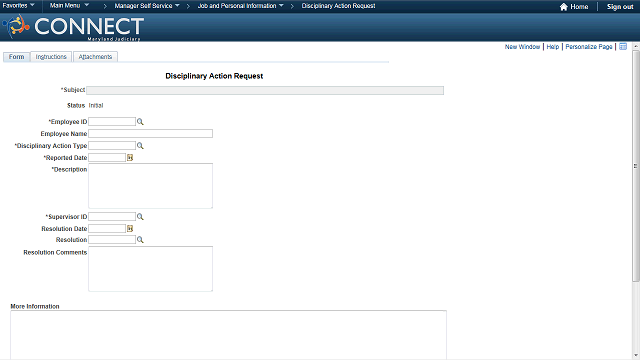Viewport: 640px width, 360px height.
Task: Open the Reported Date calendar picker
Action: click(x=130, y=158)
